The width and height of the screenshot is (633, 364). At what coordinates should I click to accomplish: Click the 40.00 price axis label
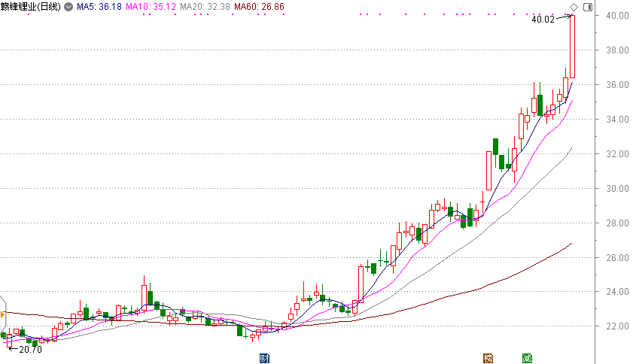(x=614, y=16)
